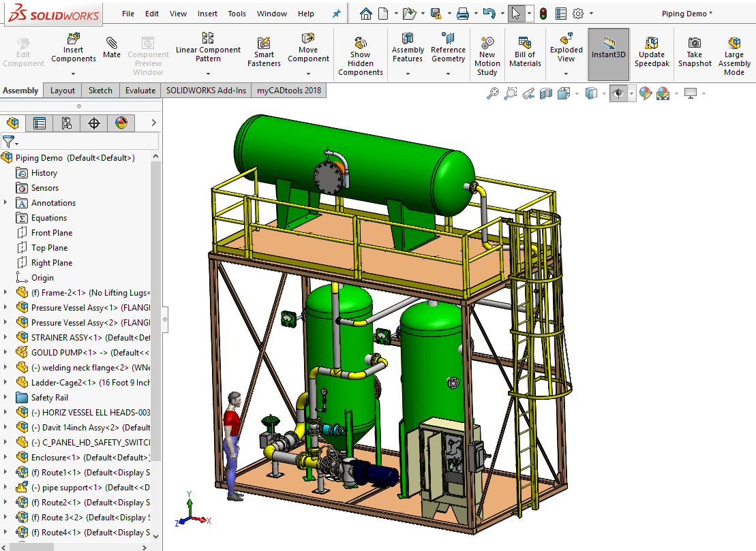The width and height of the screenshot is (756, 551).
Task: Click the Zoom to Area icon
Action: [x=510, y=93]
